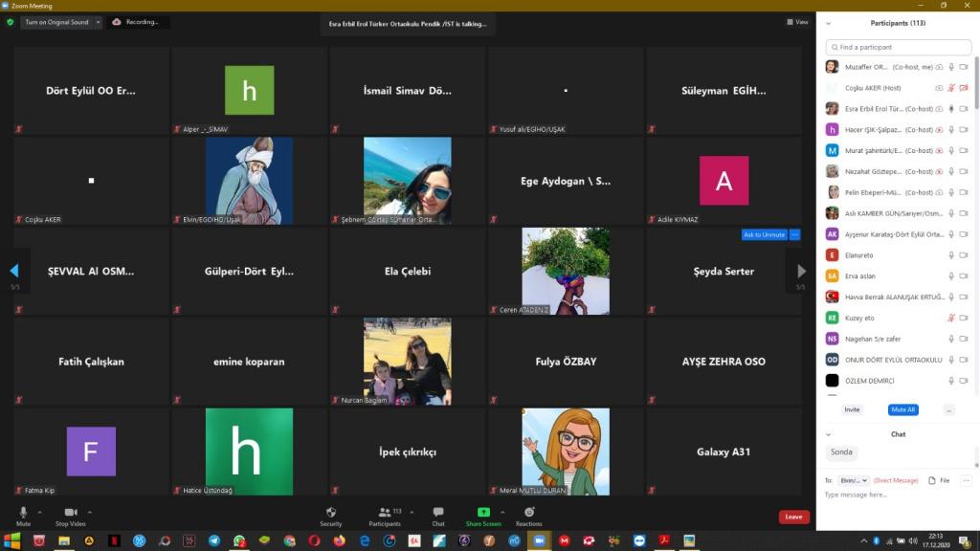Toggle microphone for Pelin Ebeperi-Mü... in participants list
The width and height of the screenshot is (980, 551).
(951, 192)
